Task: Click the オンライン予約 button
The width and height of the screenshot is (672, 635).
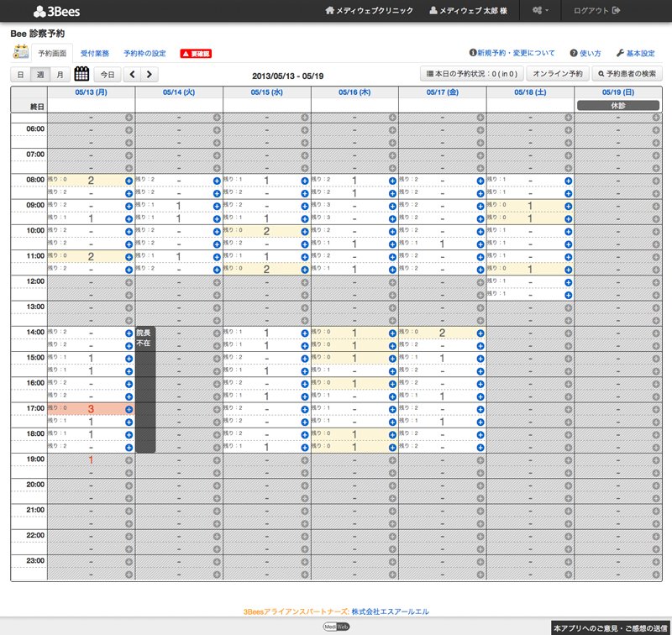Action: (x=558, y=74)
